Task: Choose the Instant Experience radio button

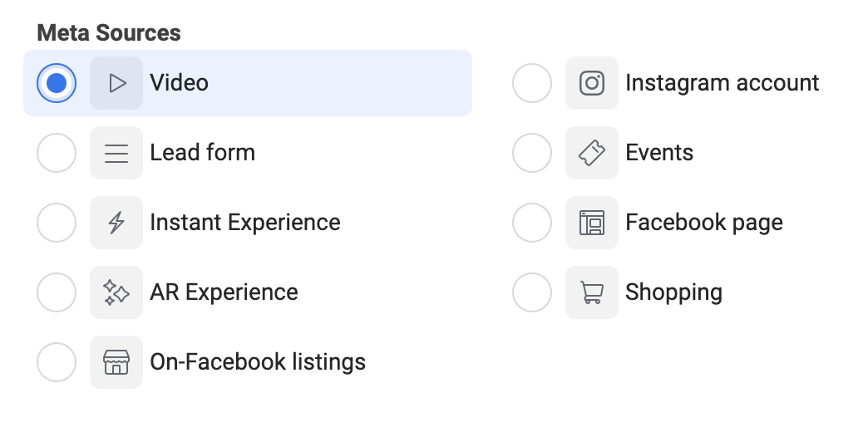Action: click(x=57, y=223)
